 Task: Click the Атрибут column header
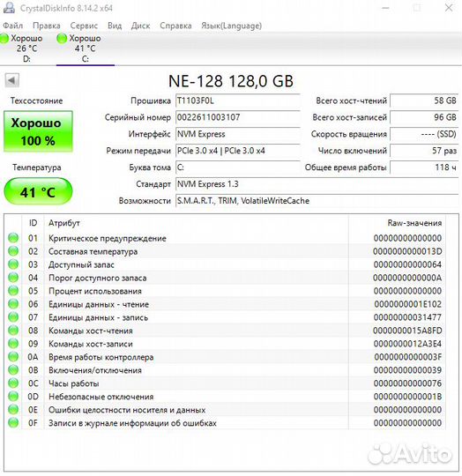tap(197, 223)
